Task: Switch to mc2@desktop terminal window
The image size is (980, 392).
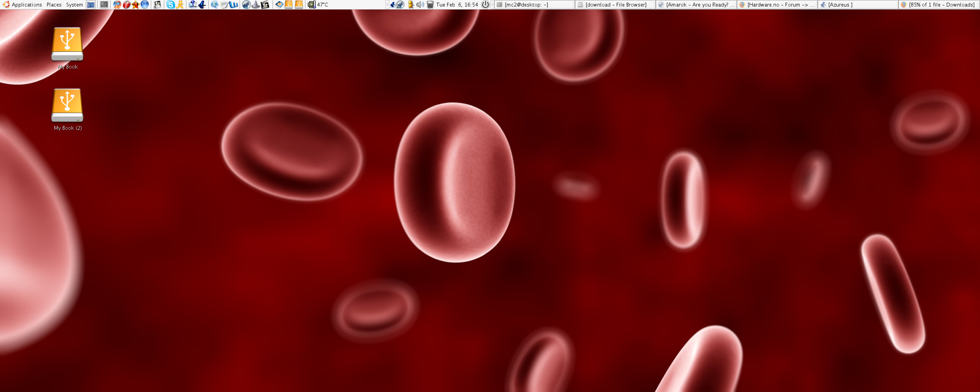Action: tap(534, 5)
